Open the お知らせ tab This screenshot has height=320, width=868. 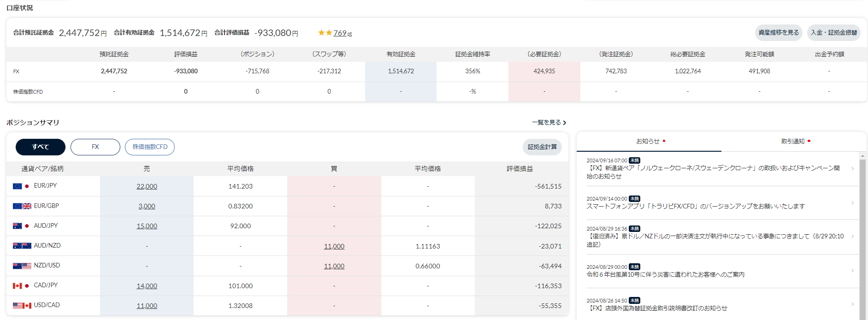(x=649, y=142)
